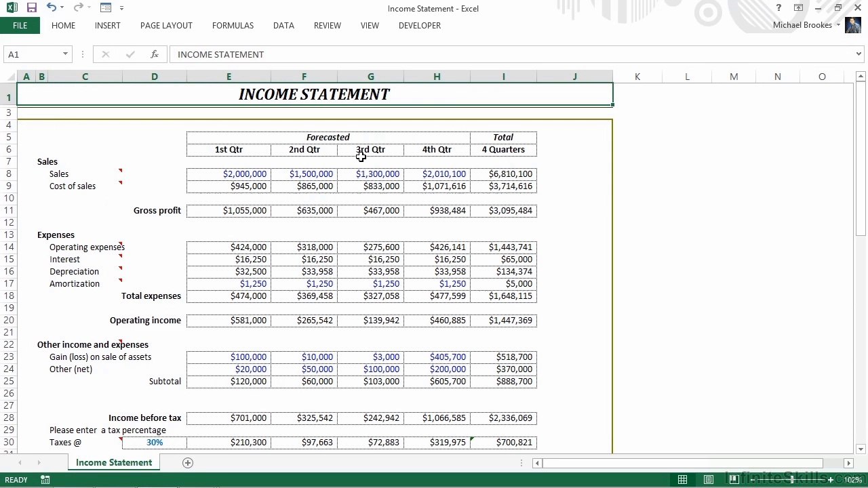Switch to the INSERT ribbon tab
This screenshot has height=488, width=868.
[107, 26]
